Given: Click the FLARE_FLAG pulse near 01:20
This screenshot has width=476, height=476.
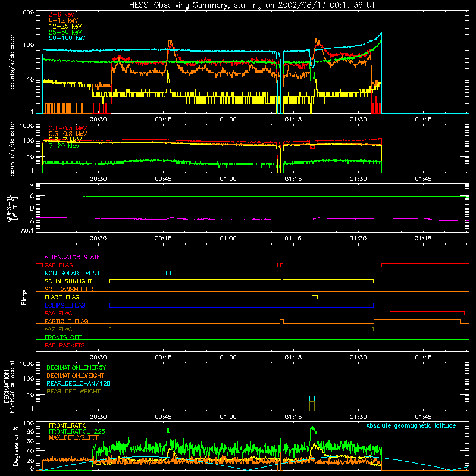Looking at the screenshot, I should click(315, 297).
